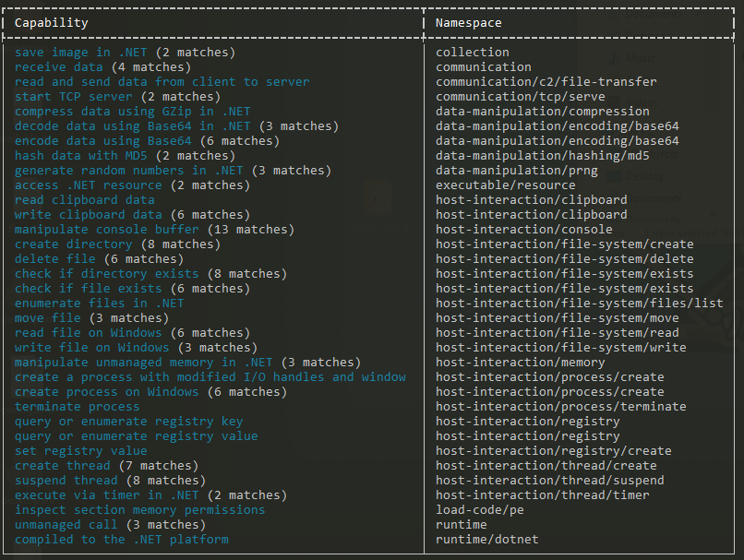
Task: Click the 'Capability' column header
Action: pos(52,23)
